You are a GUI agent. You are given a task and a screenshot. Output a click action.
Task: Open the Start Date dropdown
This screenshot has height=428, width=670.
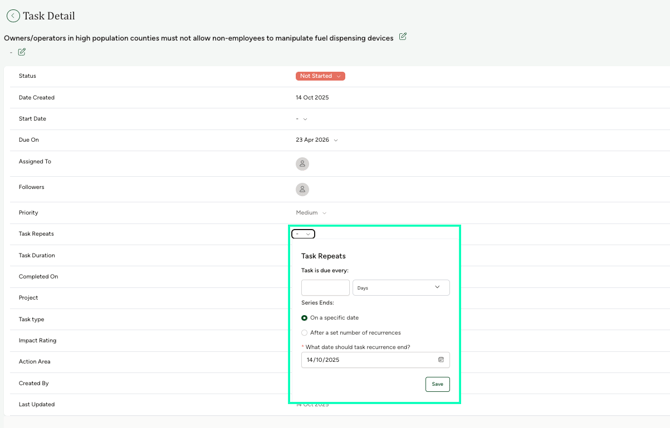coord(302,119)
